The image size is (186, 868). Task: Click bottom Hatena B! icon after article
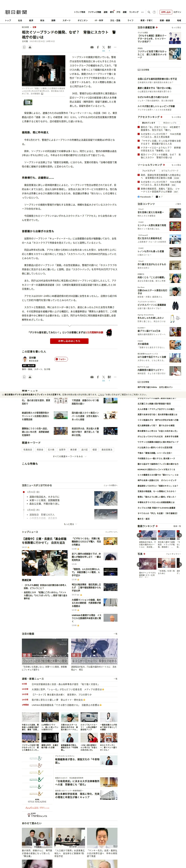click(109, 377)
